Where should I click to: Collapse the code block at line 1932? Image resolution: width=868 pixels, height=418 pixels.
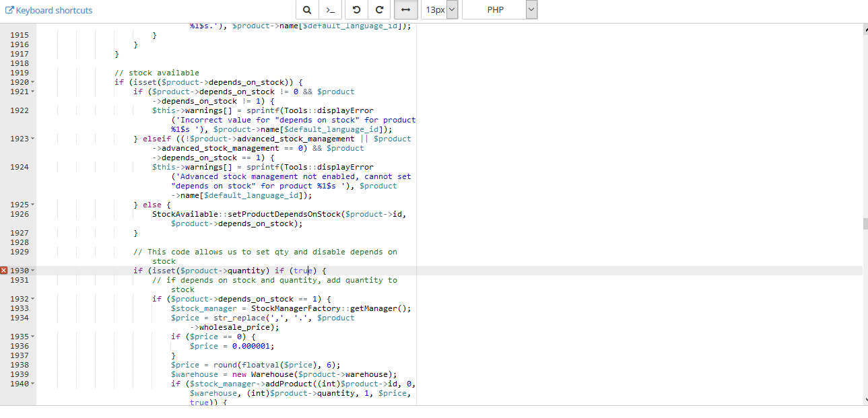pos(33,299)
